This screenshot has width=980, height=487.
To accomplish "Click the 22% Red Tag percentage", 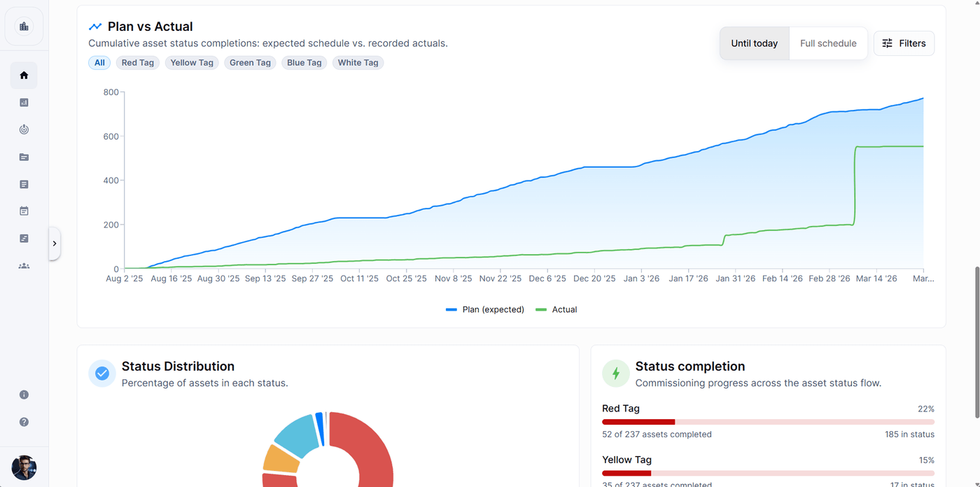I will 926,409.
